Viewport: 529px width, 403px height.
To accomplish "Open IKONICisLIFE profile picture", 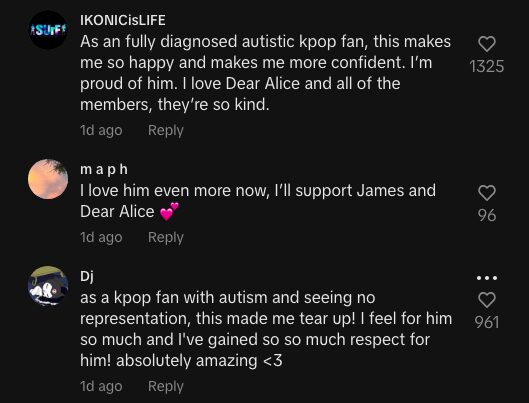I will click(48, 30).
